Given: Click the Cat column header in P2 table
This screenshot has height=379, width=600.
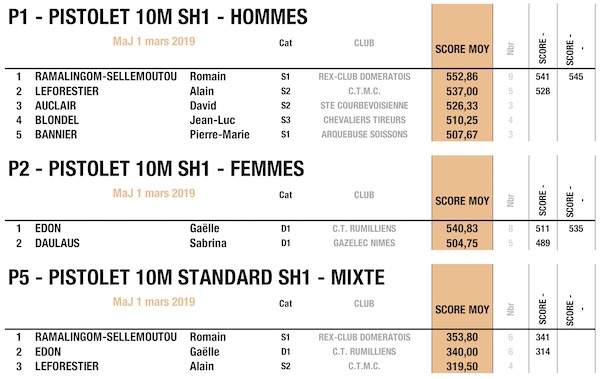Looking at the screenshot, I should click(x=285, y=195).
